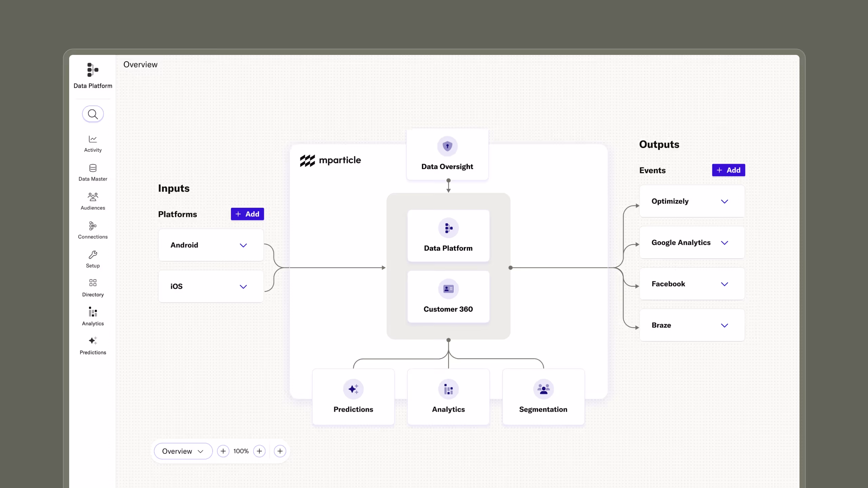Open the Customer 360 node
868x488 pixels.
[448, 297]
